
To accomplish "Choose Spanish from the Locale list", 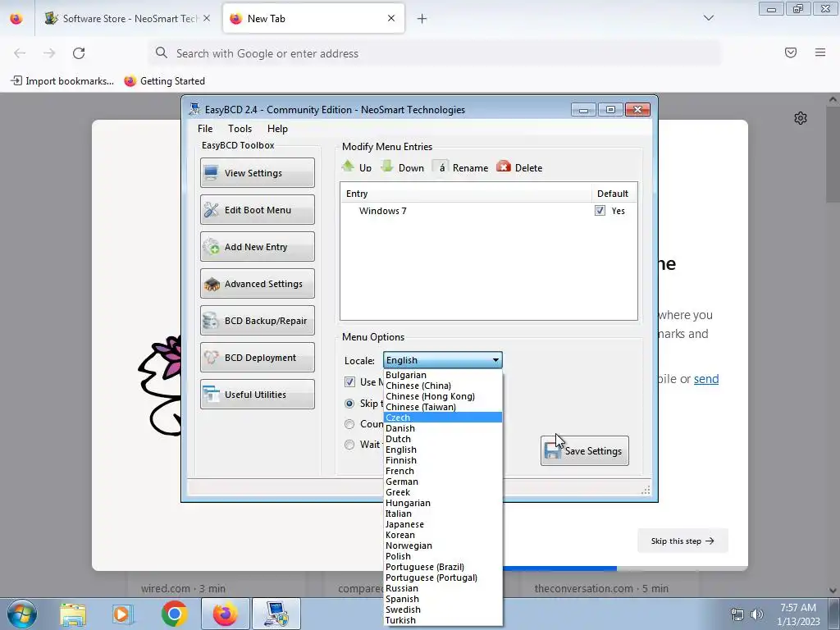I will click(x=443, y=599).
